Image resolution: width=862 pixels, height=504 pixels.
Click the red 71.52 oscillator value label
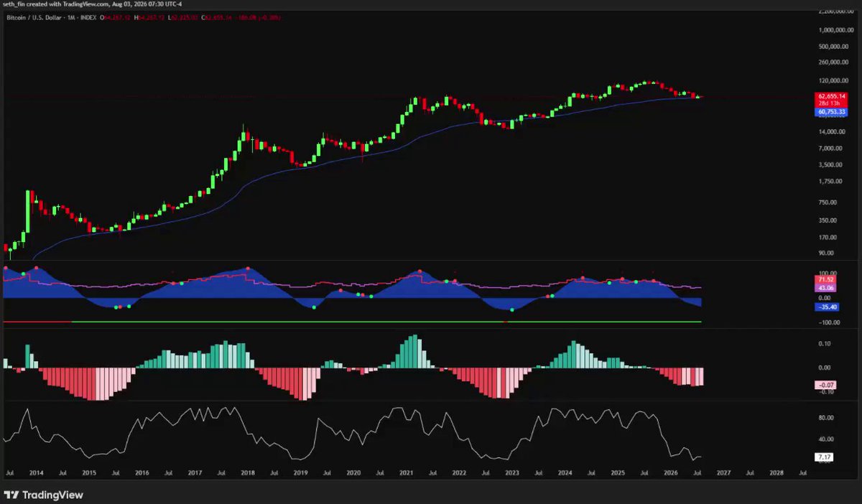(824, 279)
